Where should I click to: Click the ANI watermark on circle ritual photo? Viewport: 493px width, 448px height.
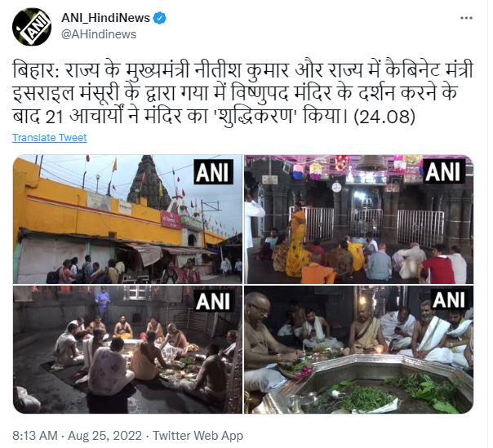click(213, 301)
